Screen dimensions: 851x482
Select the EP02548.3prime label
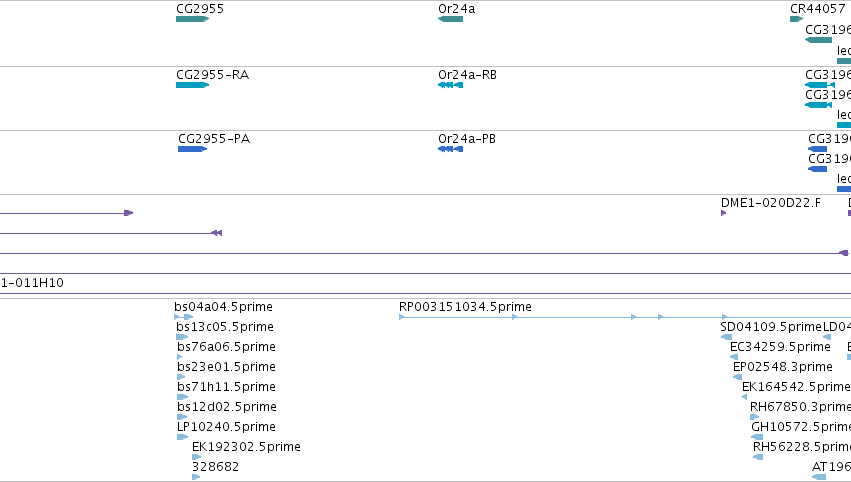(783, 367)
